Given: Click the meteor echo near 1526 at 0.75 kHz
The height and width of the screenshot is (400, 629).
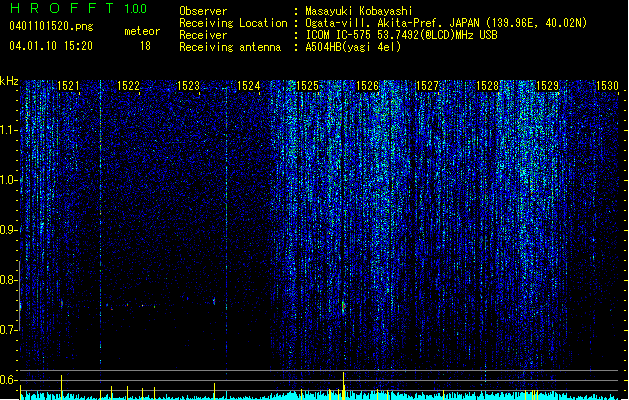Looking at the screenshot, I should click(343, 307).
